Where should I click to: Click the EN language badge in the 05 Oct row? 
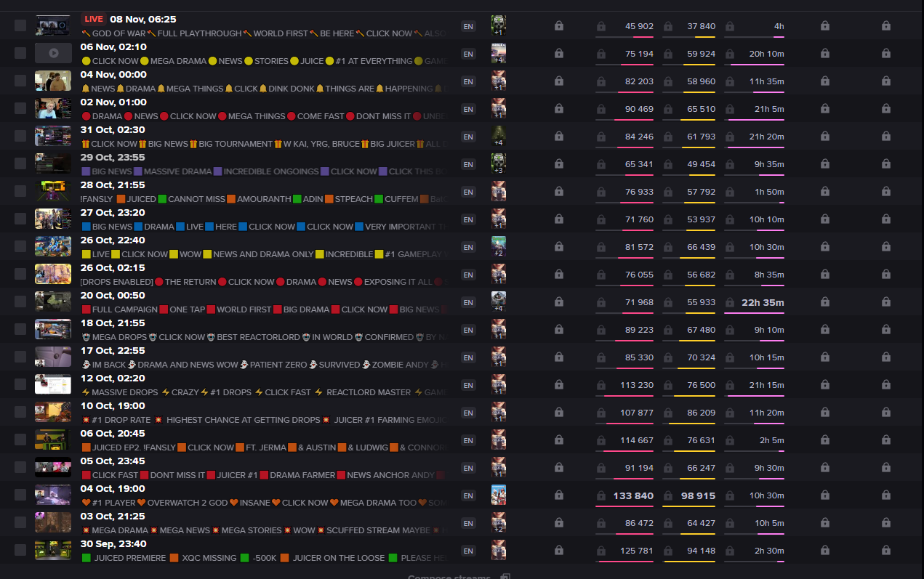click(468, 468)
